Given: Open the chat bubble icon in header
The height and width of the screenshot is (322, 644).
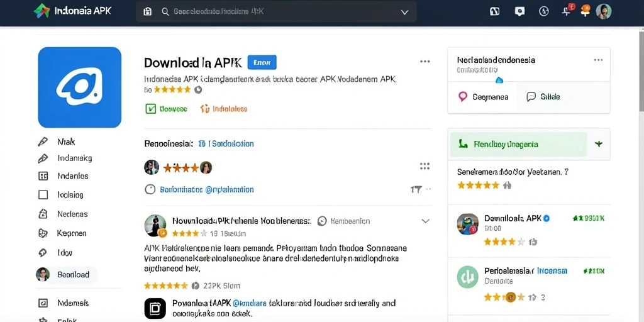Looking at the screenshot, I should tap(519, 11).
